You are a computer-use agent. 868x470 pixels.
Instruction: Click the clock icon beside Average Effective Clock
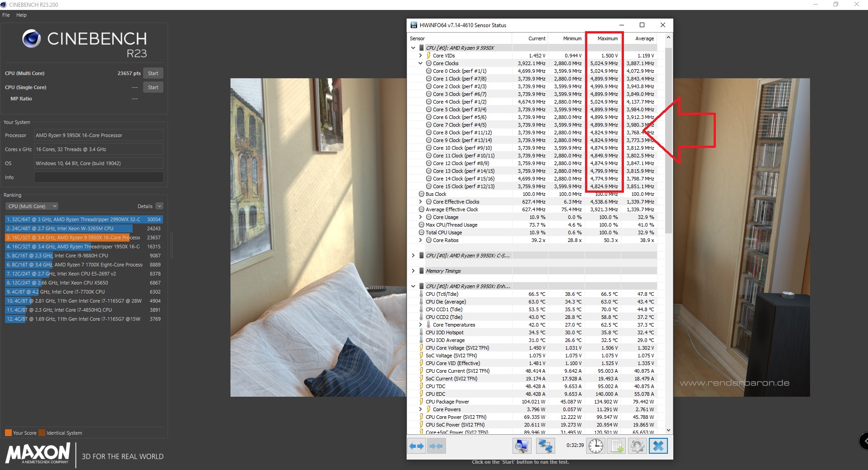pyautogui.click(x=422, y=209)
